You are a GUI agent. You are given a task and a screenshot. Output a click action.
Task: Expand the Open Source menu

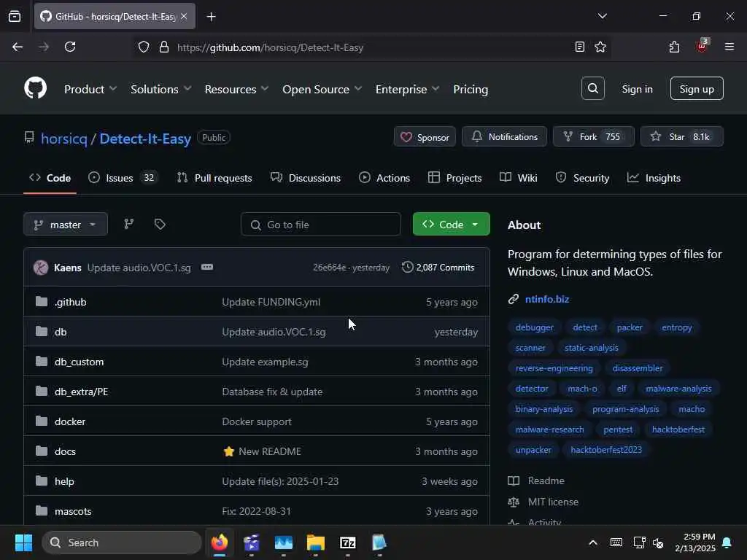point(322,89)
